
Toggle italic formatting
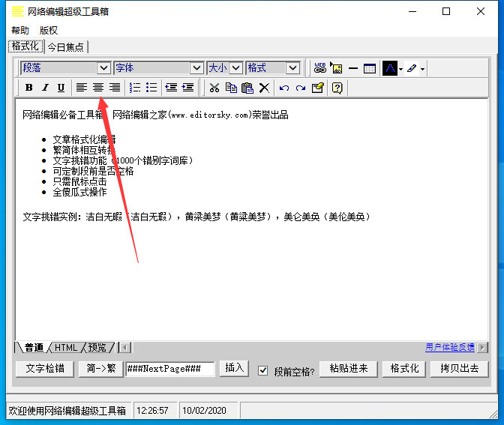(x=45, y=88)
